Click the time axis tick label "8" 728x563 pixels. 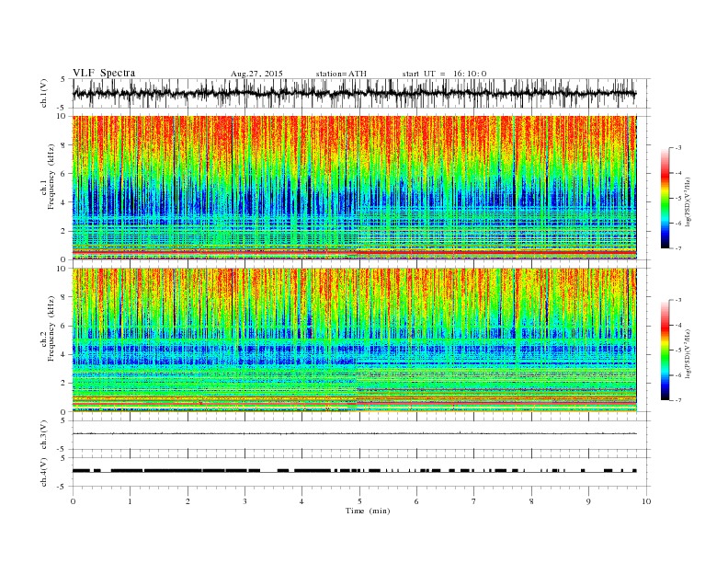[531, 501]
